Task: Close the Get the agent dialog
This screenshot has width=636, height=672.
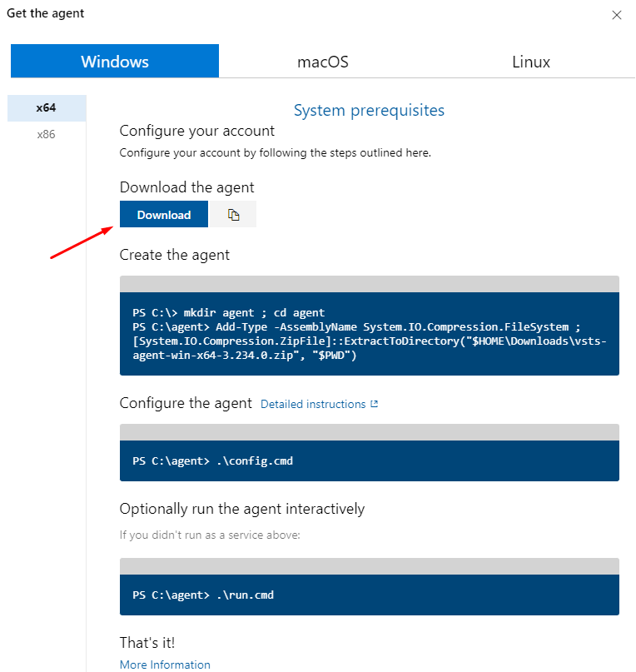Action: click(x=617, y=15)
